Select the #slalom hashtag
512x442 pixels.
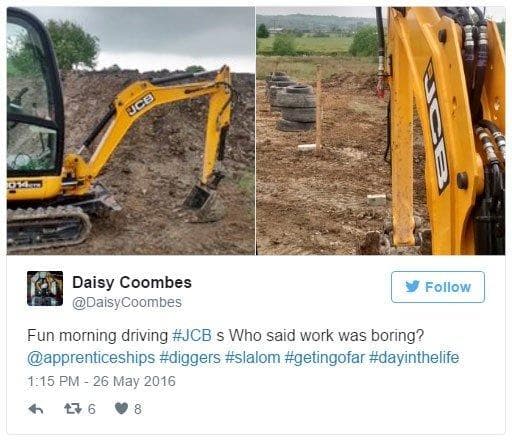[253, 358]
